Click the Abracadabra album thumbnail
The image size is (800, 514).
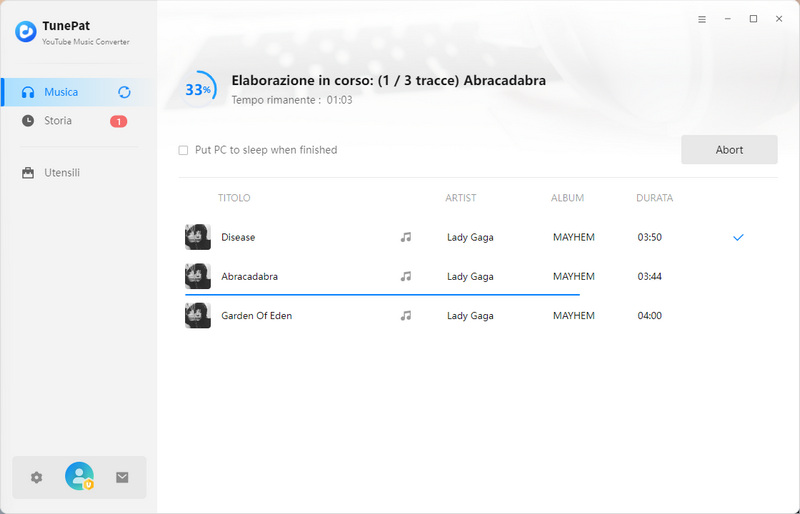coord(197,276)
